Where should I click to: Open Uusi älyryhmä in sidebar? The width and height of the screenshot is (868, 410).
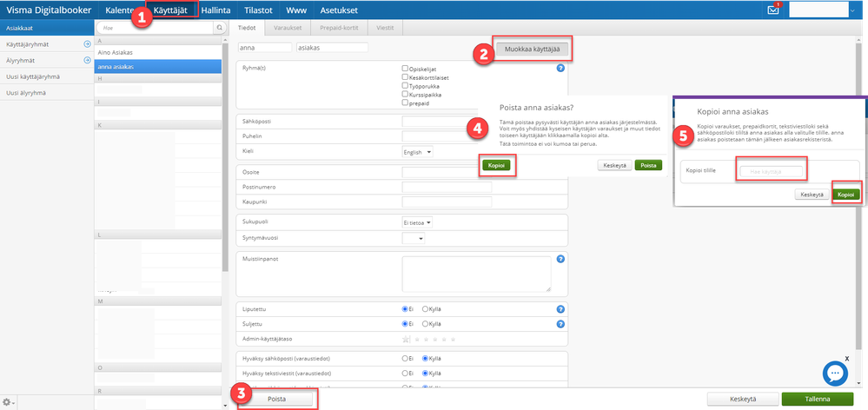[47, 92]
